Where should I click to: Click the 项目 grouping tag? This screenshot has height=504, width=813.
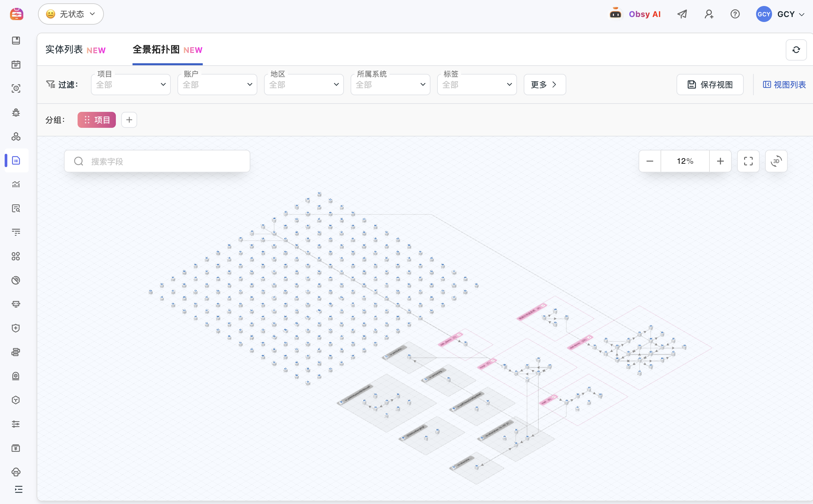click(97, 120)
